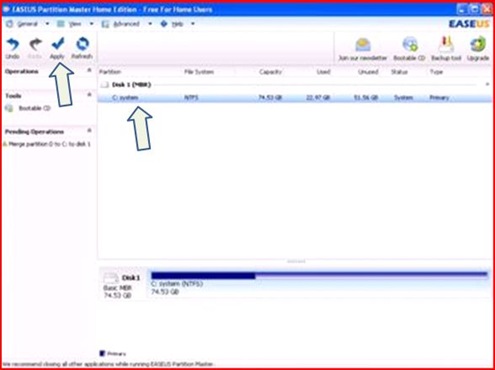This screenshot has width=495, height=370.
Task: Click the File System column header
Action: tap(199, 72)
